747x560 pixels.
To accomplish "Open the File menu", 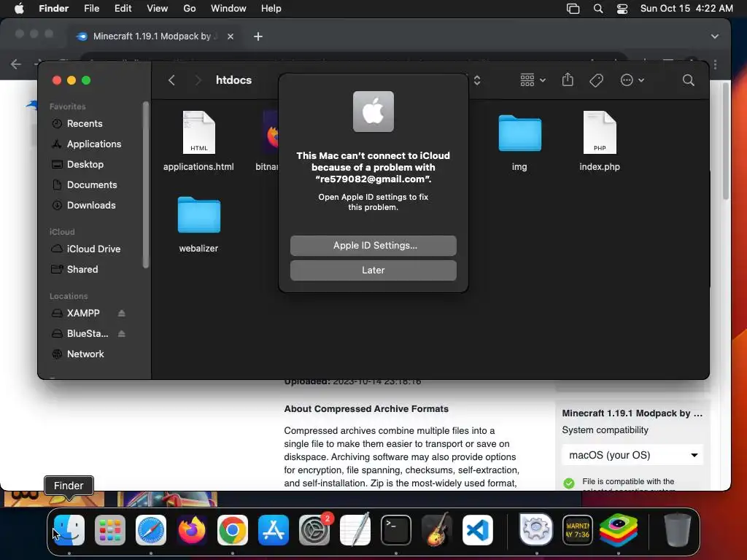I will 91,9.
